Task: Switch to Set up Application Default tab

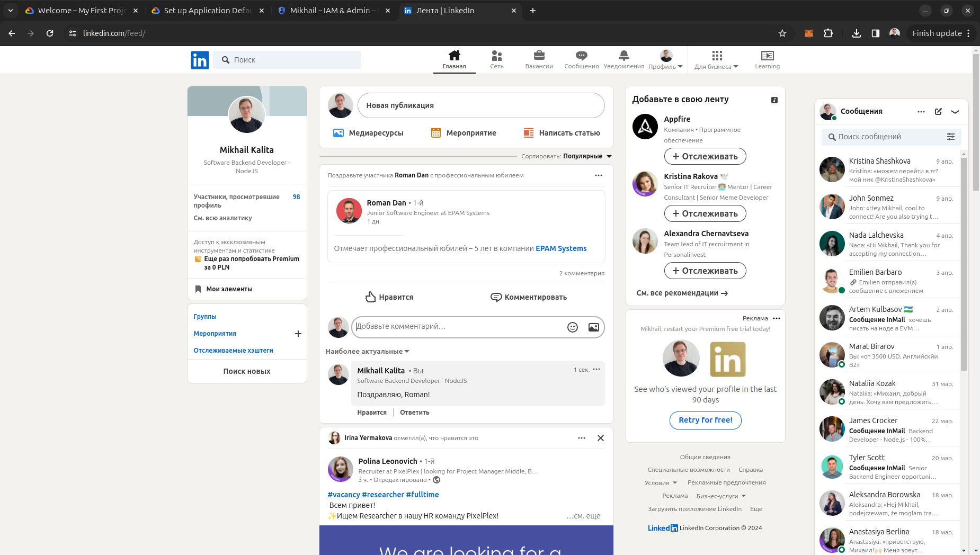Action: coord(208,11)
